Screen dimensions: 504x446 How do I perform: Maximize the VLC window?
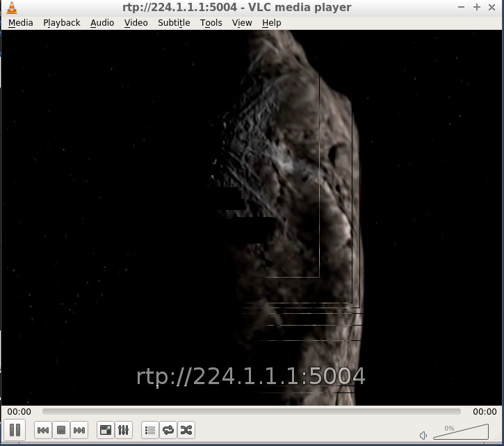tap(477, 7)
